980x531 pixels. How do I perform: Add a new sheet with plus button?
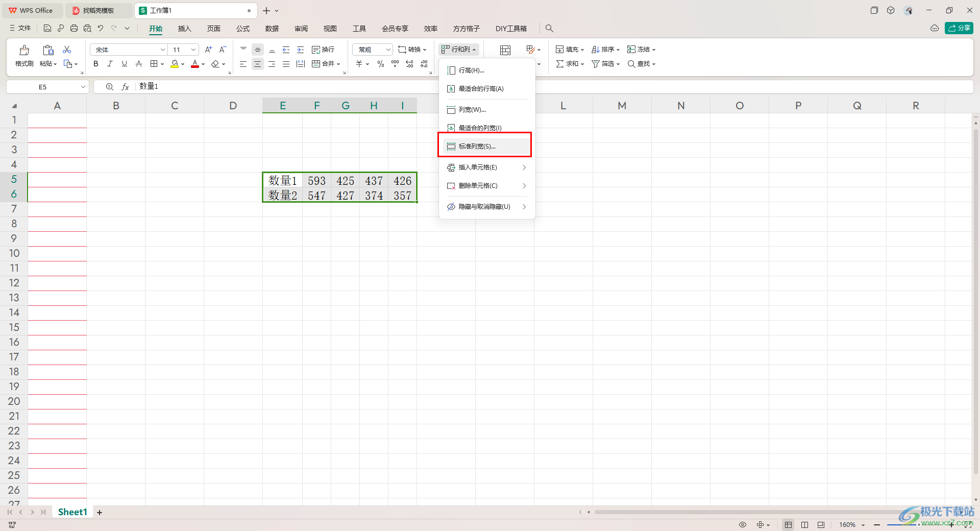[100, 512]
